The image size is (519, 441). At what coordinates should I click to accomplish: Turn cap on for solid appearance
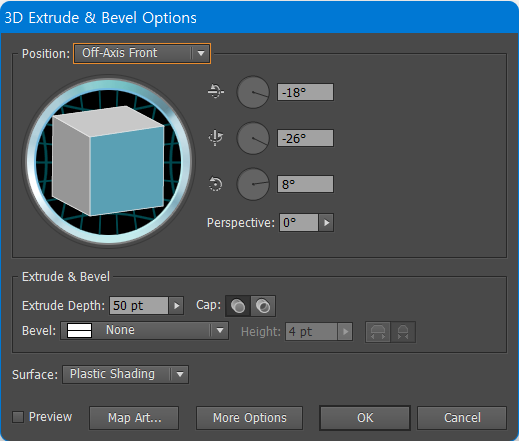(x=238, y=306)
